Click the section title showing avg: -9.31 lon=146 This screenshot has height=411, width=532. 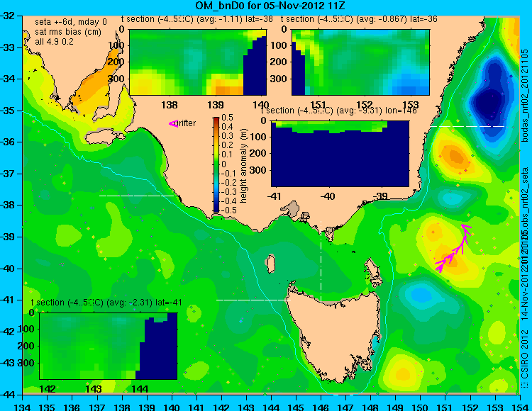click(338, 111)
